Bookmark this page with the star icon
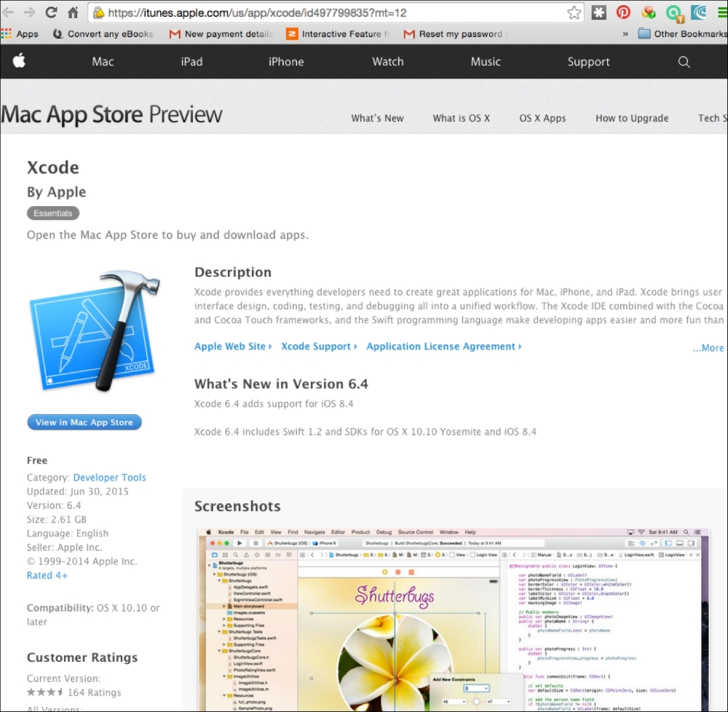The height and width of the screenshot is (712, 728). (x=574, y=12)
